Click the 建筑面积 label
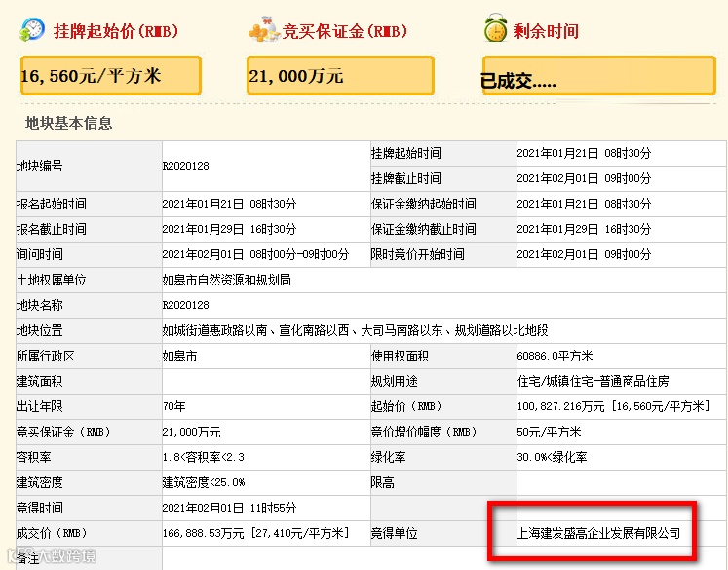 [x=39, y=381]
